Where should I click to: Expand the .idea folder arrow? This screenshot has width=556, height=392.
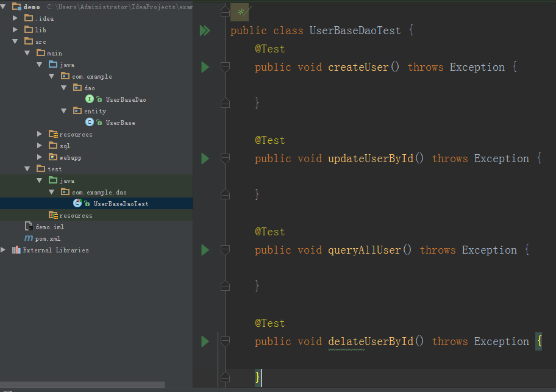(15, 18)
